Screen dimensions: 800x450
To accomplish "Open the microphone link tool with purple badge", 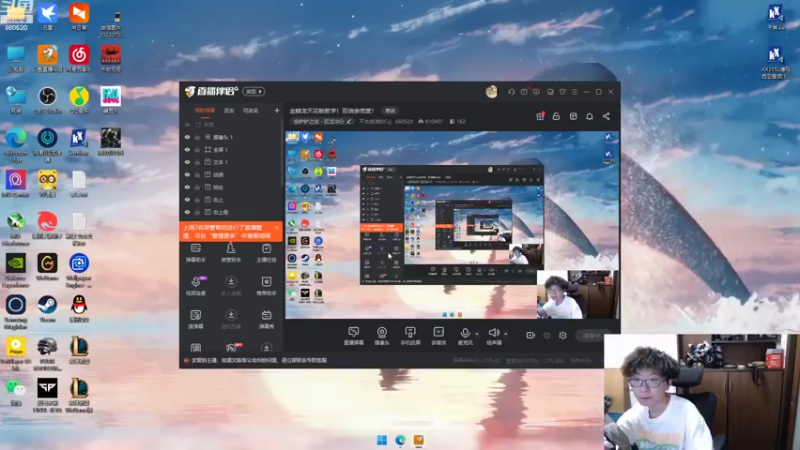I will coord(196,286).
